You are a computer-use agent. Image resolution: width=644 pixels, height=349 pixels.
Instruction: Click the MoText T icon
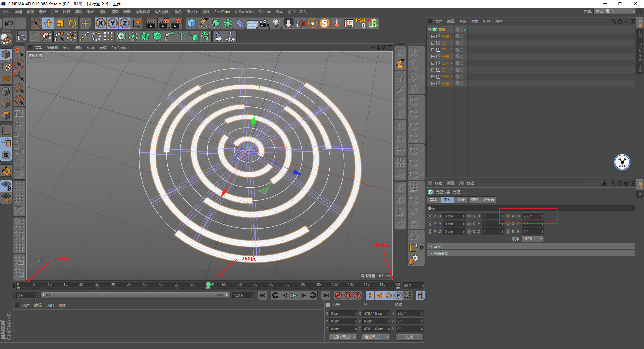point(181,36)
